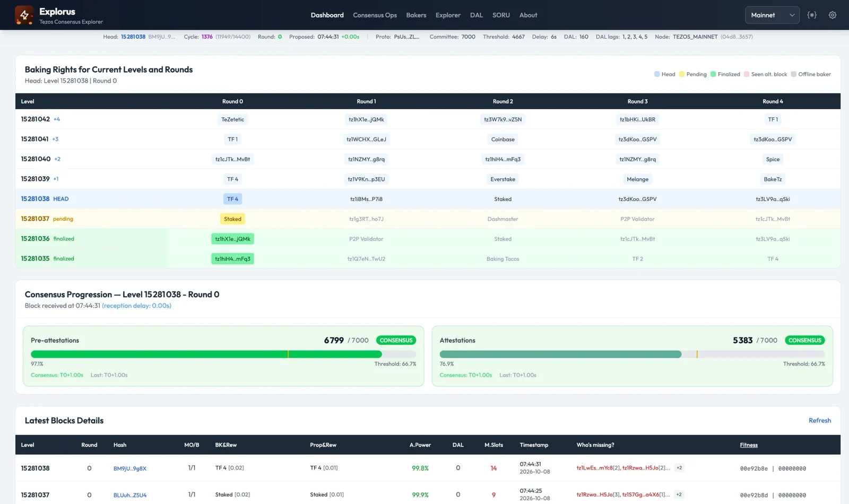Click the reception delay 0.00s link
This screenshot has width=849, height=504.
pos(136,306)
